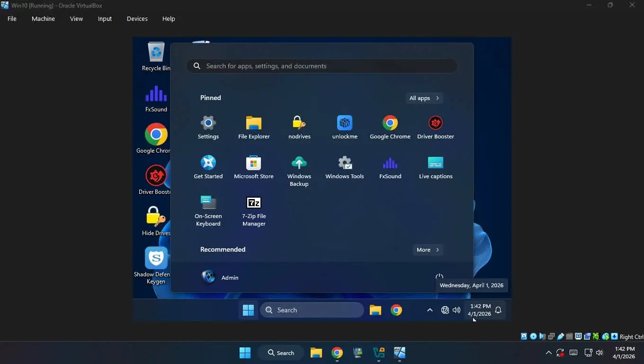Click the guest volume speaker icon
The height and width of the screenshot is (364, 644).
click(456, 310)
